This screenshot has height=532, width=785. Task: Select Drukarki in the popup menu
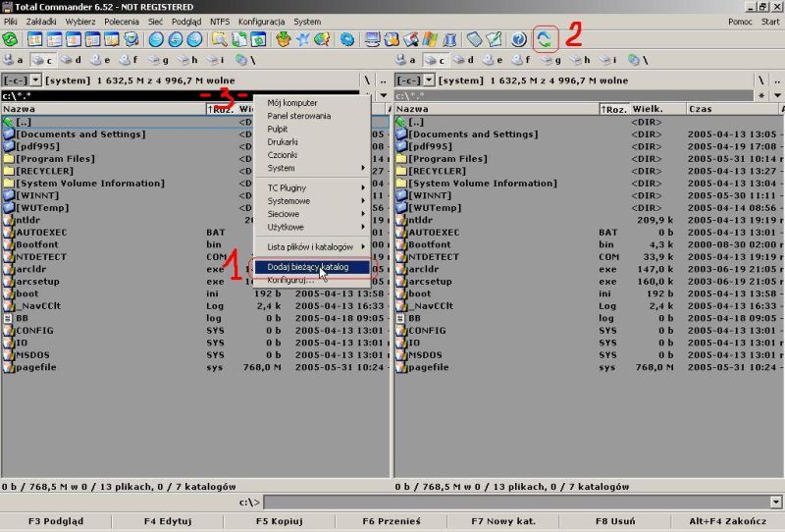[x=312, y=141]
